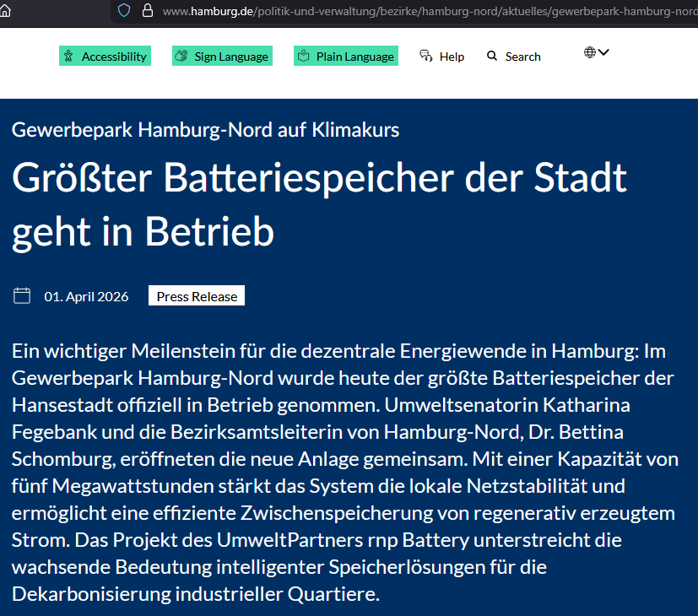Click headline 'Größter Batteriespeicher der Stadt'
The width and height of the screenshot is (698, 616).
[x=319, y=178]
